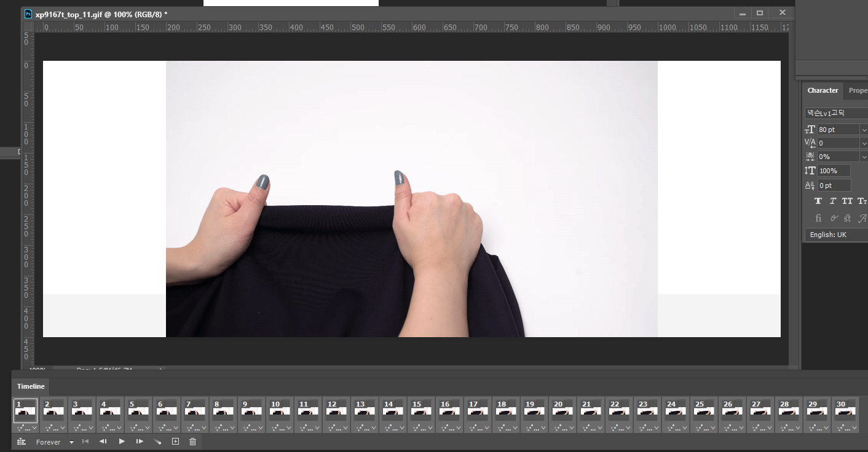Toggle swash OpenType option

tap(862, 218)
